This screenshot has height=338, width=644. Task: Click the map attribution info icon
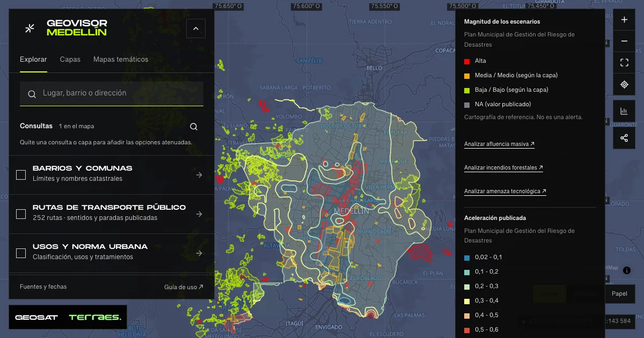tap(626, 270)
